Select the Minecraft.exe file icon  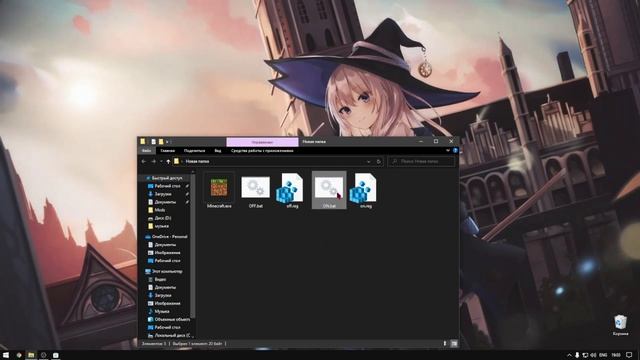point(219,190)
